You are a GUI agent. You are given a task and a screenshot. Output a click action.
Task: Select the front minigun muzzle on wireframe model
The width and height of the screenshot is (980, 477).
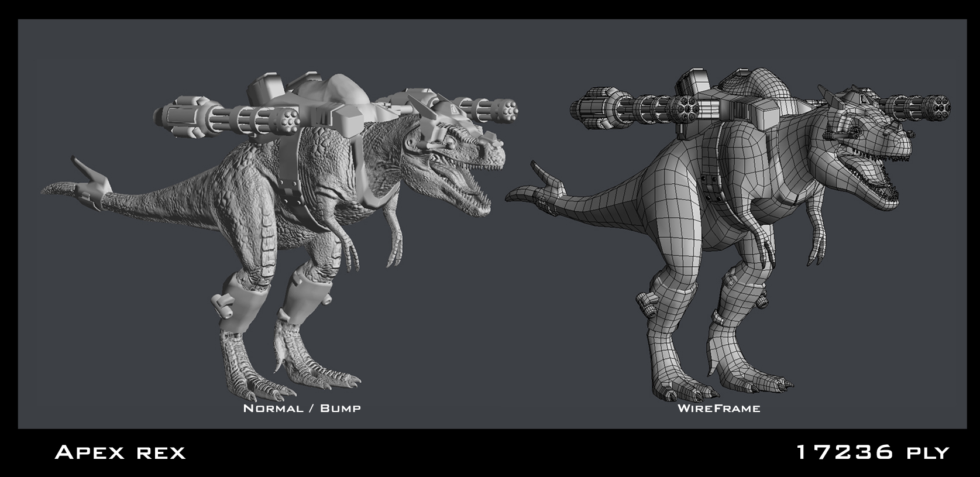[940, 107]
